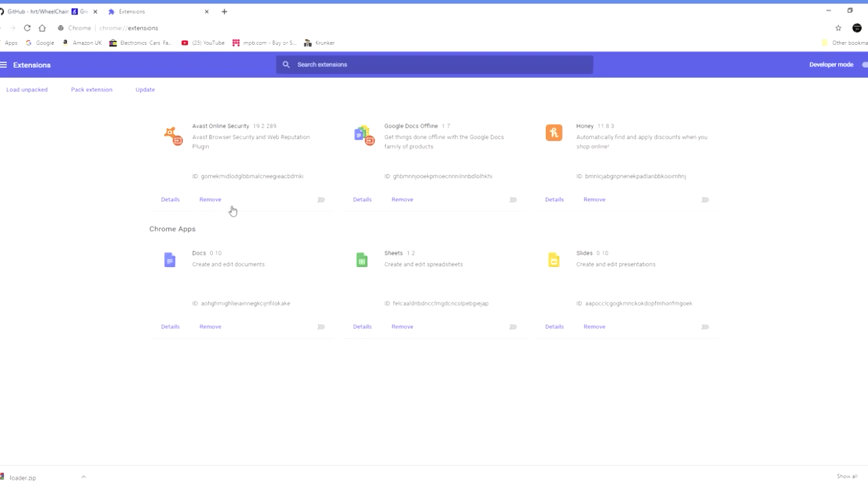Image resolution: width=868 pixels, height=488 pixels.
Task: Open the Other bookmarks folder
Action: pyautogui.click(x=844, y=43)
